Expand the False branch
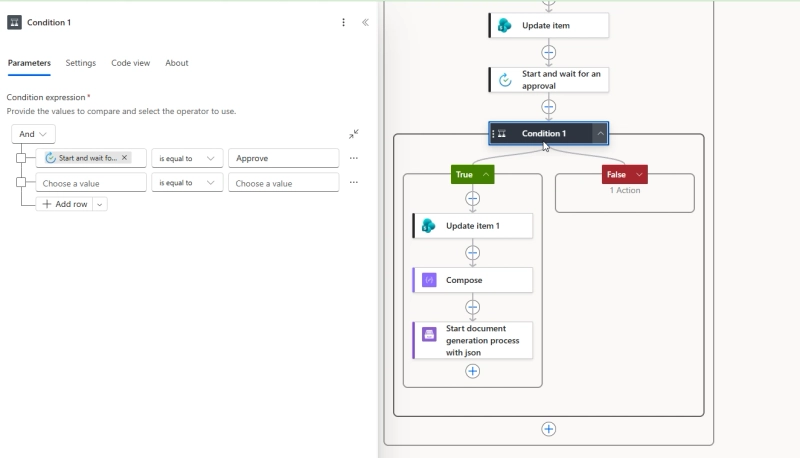Screen dimensions: 800x458 point(639,174)
